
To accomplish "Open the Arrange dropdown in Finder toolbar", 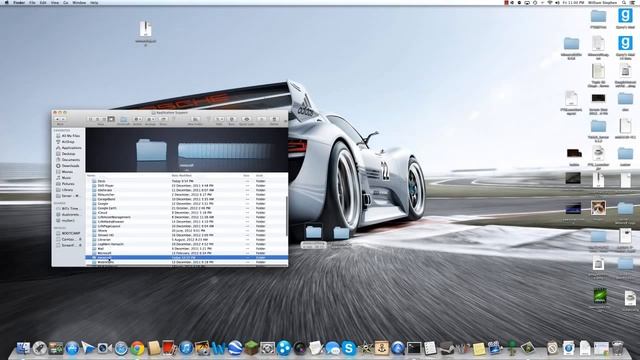I will pyautogui.click(x=151, y=119).
